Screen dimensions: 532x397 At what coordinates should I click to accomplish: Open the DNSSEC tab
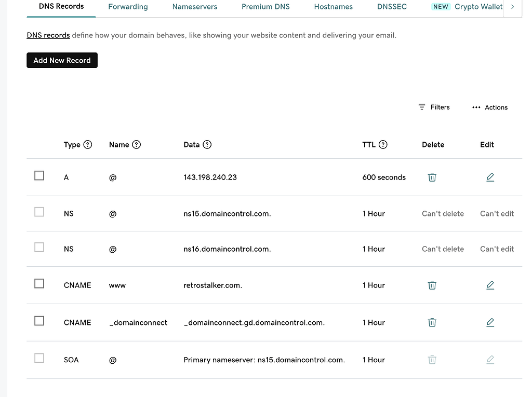[392, 7]
